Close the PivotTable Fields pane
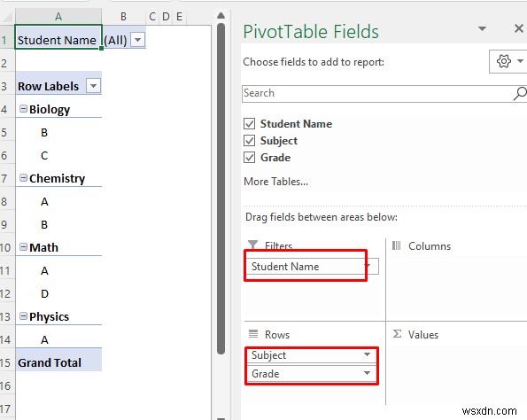 pyautogui.click(x=519, y=28)
